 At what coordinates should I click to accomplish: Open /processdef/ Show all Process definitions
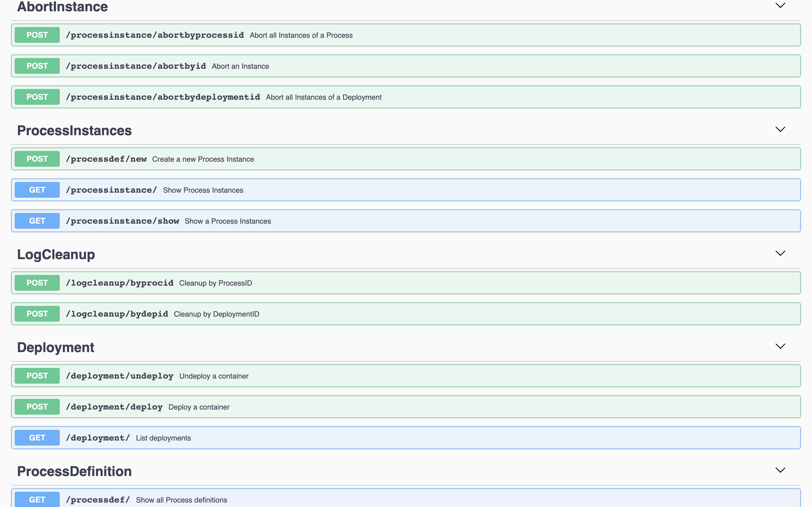pos(98,500)
